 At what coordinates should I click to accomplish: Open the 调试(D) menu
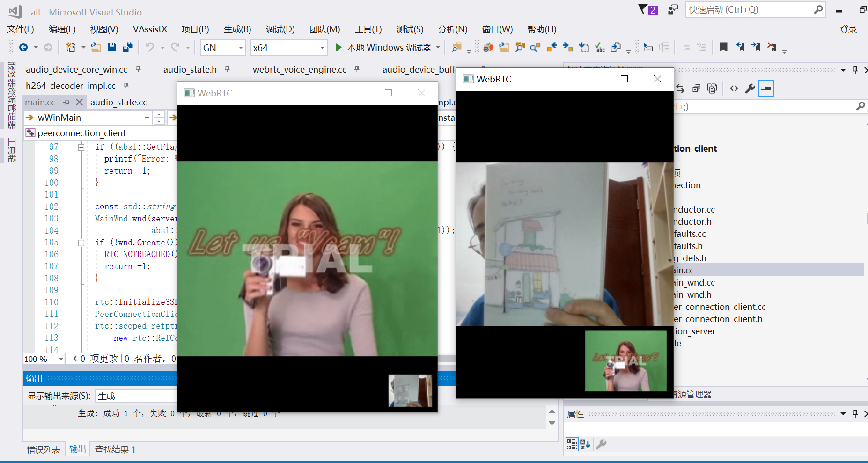pyautogui.click(x=280, y=29)
